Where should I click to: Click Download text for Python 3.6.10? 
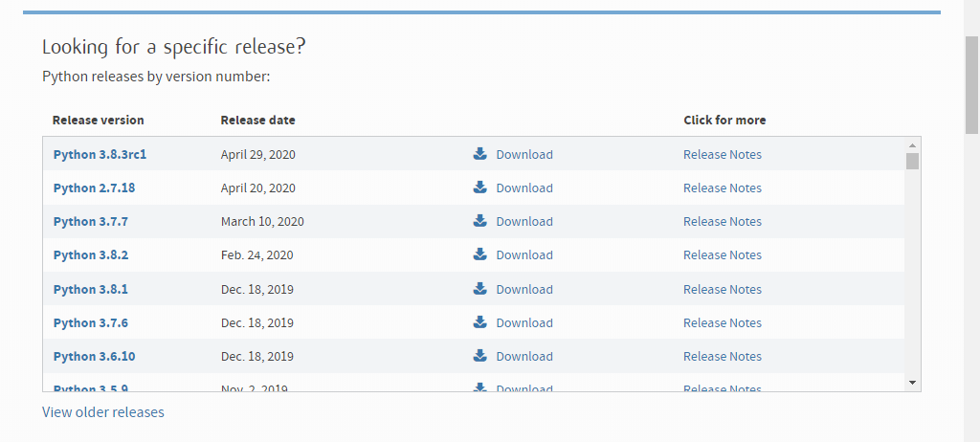[x=524, y=356]
